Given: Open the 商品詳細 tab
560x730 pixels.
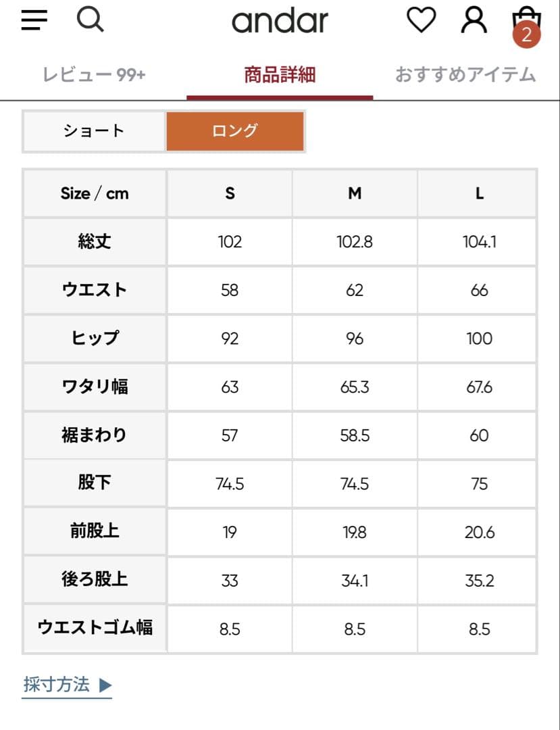Looking at the screenshot, I should [x=279, y=76].
